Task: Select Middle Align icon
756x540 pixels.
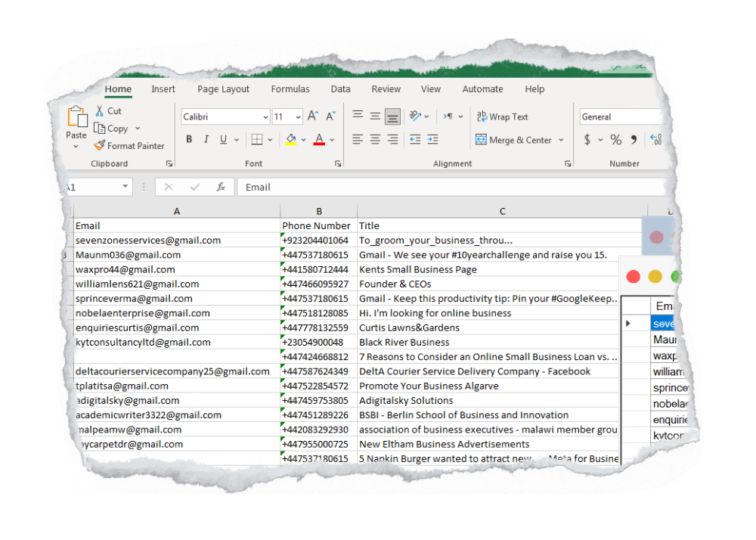Action: [x=375, y=116]
